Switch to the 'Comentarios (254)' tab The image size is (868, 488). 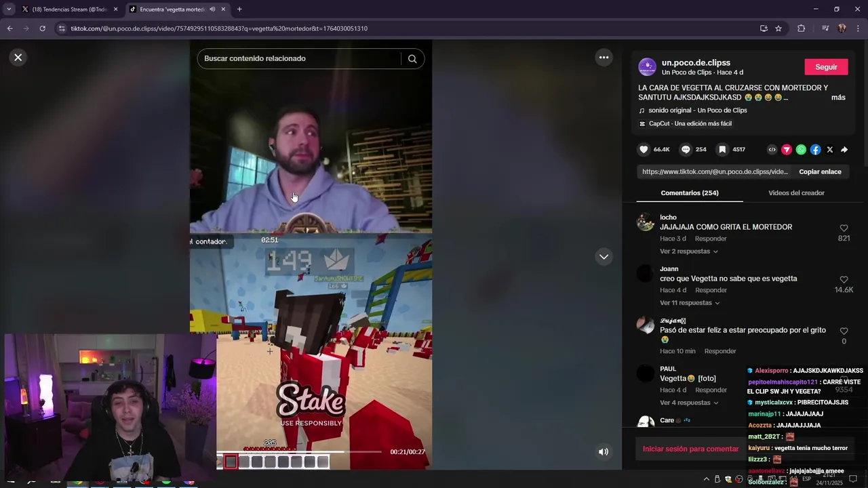(x=690, y=193)
